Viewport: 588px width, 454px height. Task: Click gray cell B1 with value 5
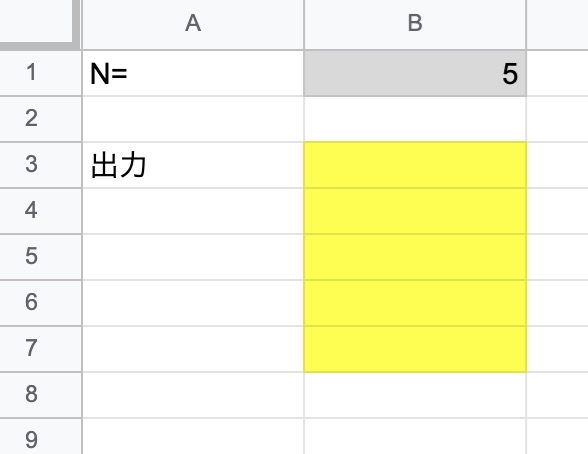coord(415,73)
